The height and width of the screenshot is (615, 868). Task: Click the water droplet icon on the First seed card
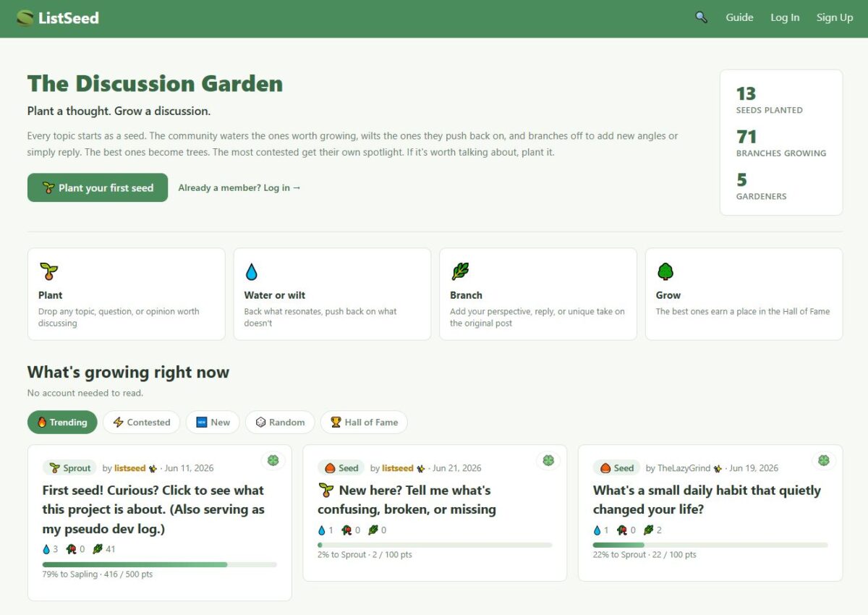coord(47,549)
